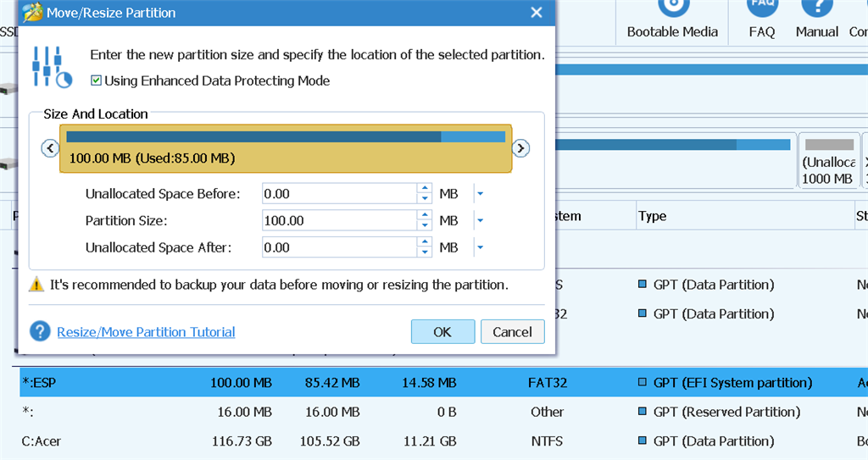
Task: Click 116.73 GB capacity cell
Action: click(242, 441)
